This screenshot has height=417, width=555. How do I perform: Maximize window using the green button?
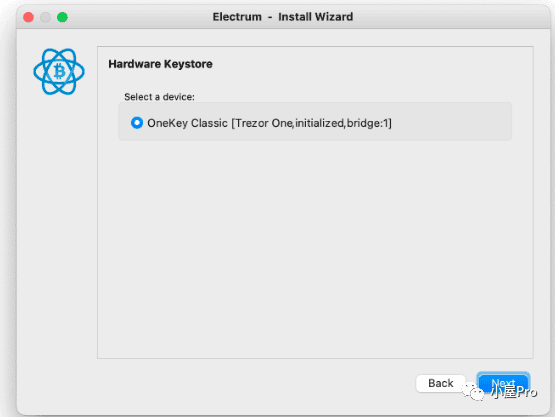[62, 17]
